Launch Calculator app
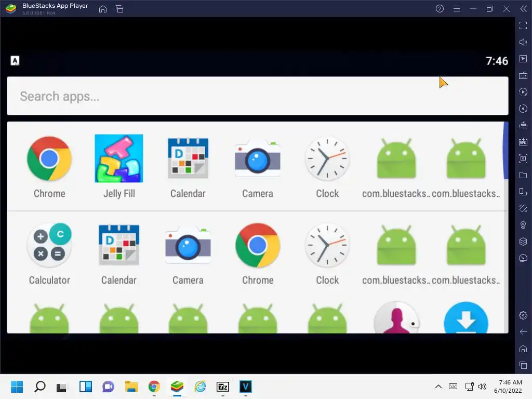Screen dimensions: 532x399 click(49, 245)
